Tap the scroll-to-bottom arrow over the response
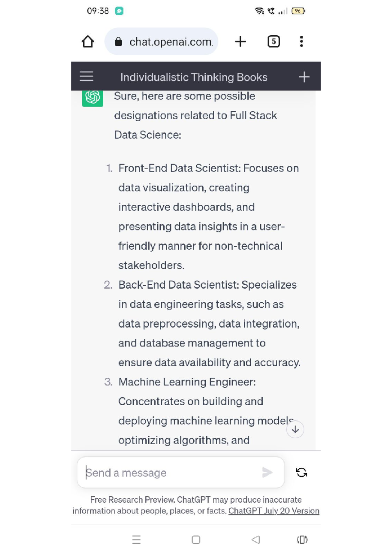The image size is (392, 555). tap(295, 429)
